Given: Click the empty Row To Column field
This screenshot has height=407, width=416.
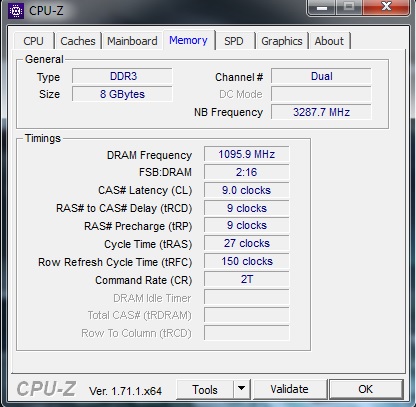Looking at the screenshot, I should click(x=247, y=333).
